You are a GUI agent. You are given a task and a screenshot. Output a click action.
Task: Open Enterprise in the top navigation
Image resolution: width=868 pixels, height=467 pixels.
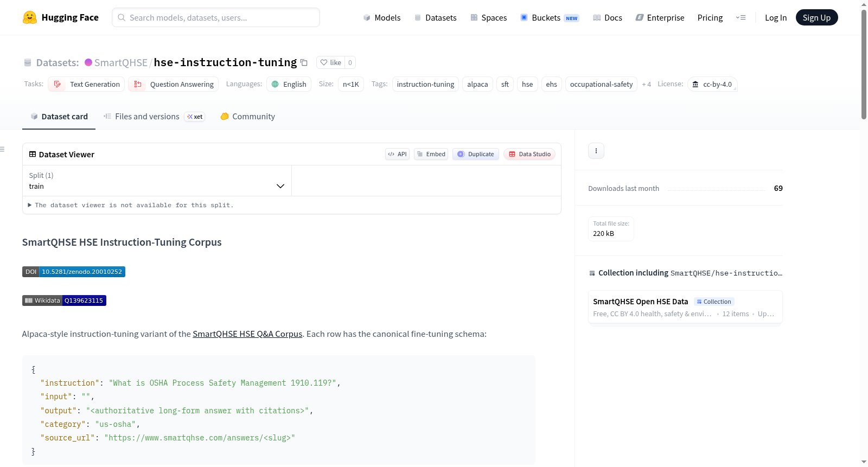pyautogui.click(x=660, y=17)
